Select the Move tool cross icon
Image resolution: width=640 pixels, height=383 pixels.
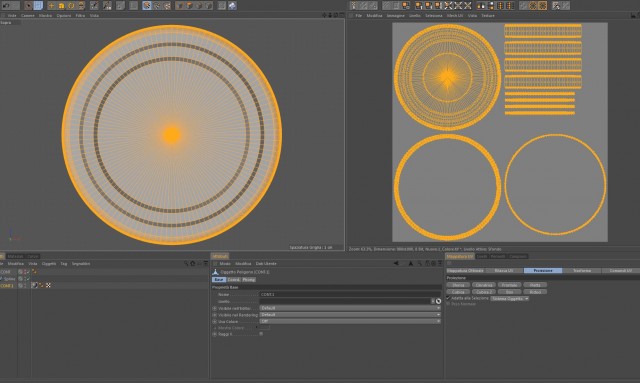point(51,6)
